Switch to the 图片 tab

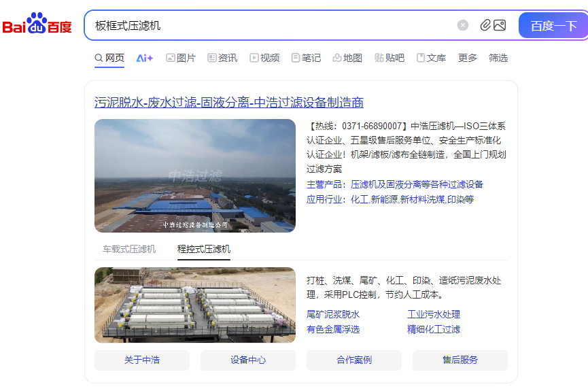point(181,58)
